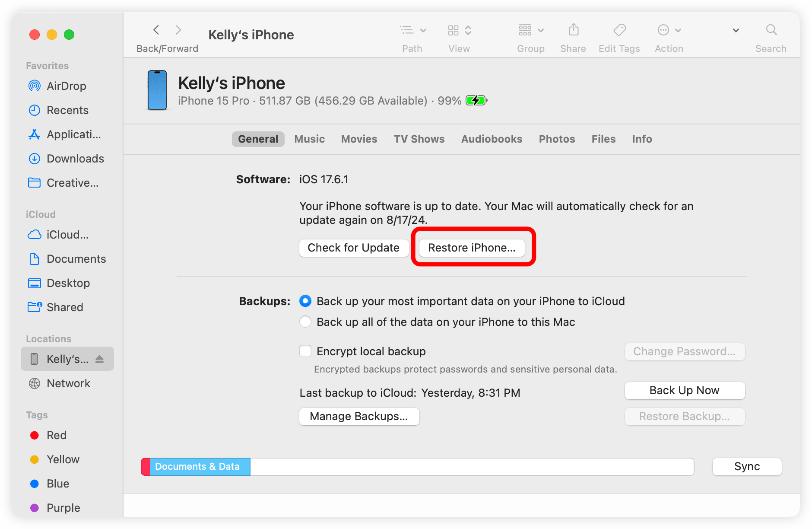Expand the Group dropdown chevron
The image size is (812, 529).
click(541, 30)
